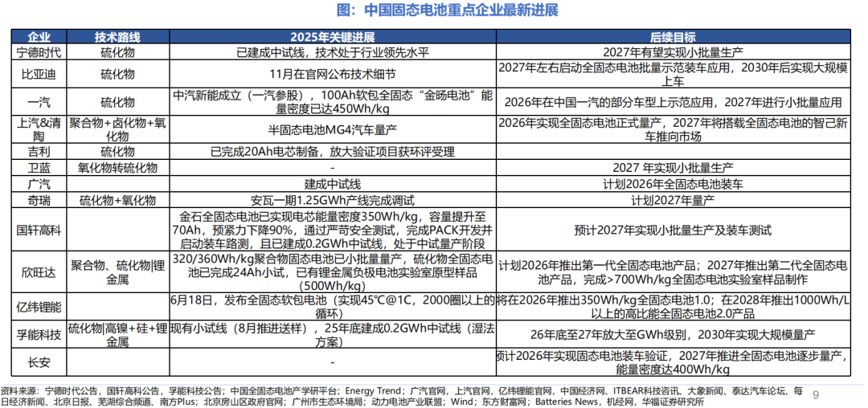The width and height of the screenshot is (868, 408).
Task: Click the title 图:中国固态电池重点企业最新进展
Action: [448, 10]
